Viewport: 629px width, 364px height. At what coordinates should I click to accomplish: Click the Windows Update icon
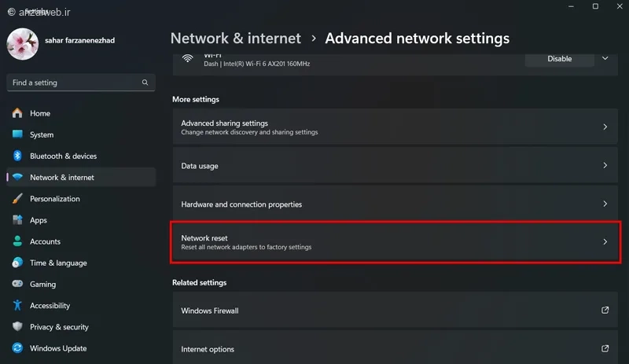pos(17,348)
